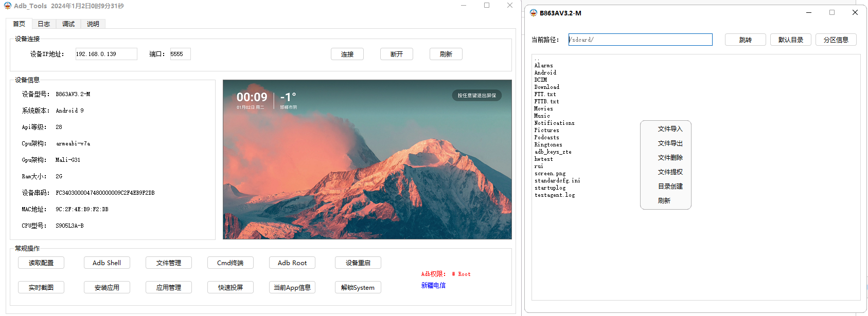The width and height of the screenshot is (868, 316).
Task: Maximize the B863AV3.2-M window
Action: 832,13
